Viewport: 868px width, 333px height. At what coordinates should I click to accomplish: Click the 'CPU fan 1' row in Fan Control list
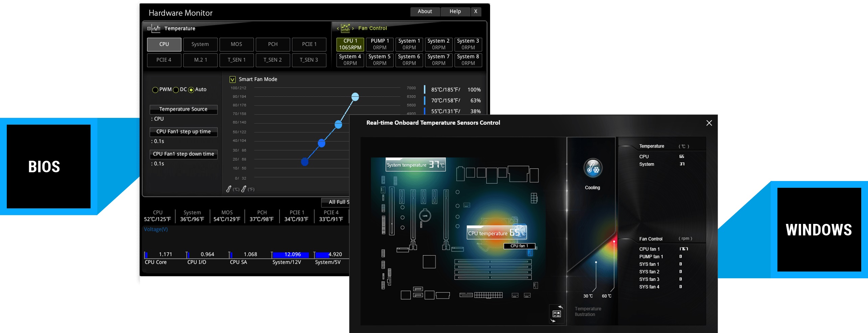663,249
